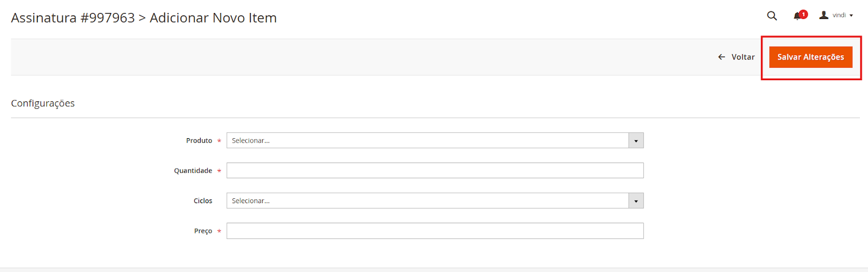Image resolution: width=868 pixels, height=272 pixels.
Task: Click the Preço field label
Action: pos(203,231)
